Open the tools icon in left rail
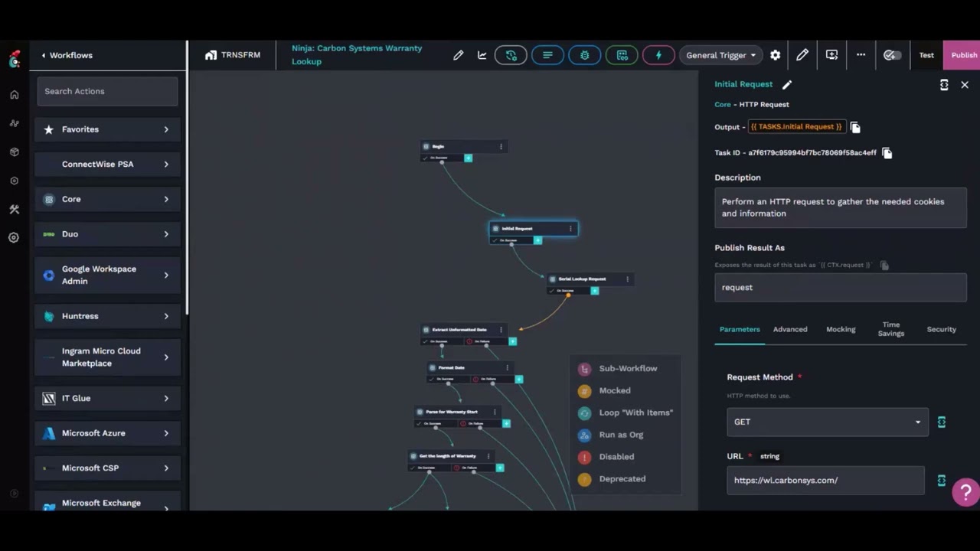The height and width of the screenshot is (551, 980). [14, 210]
